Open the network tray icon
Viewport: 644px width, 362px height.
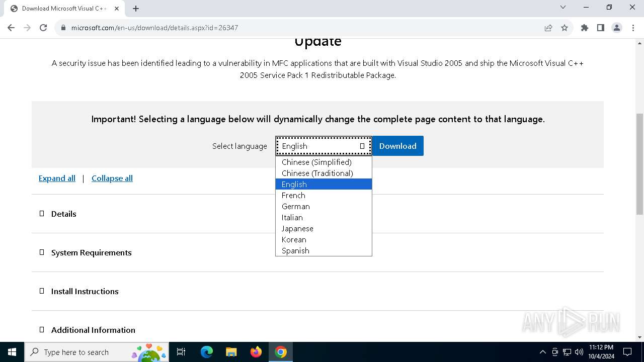pyautogui.click(x=567, y=352)
